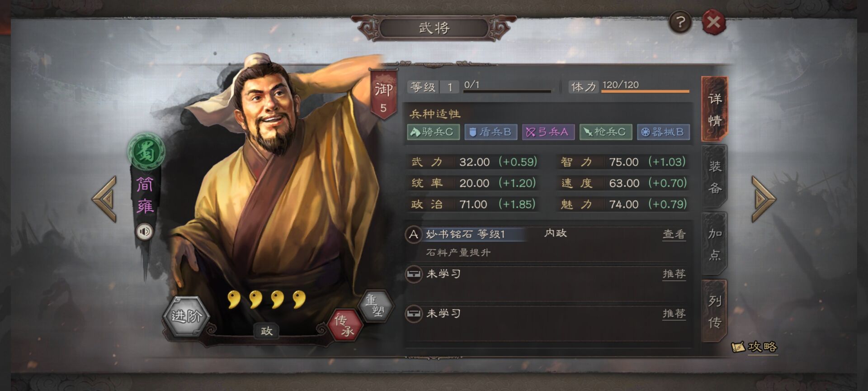Open the 攻略 guide scroll icon
The width and height of the screenshot is (868, 391).
point(754,347)
